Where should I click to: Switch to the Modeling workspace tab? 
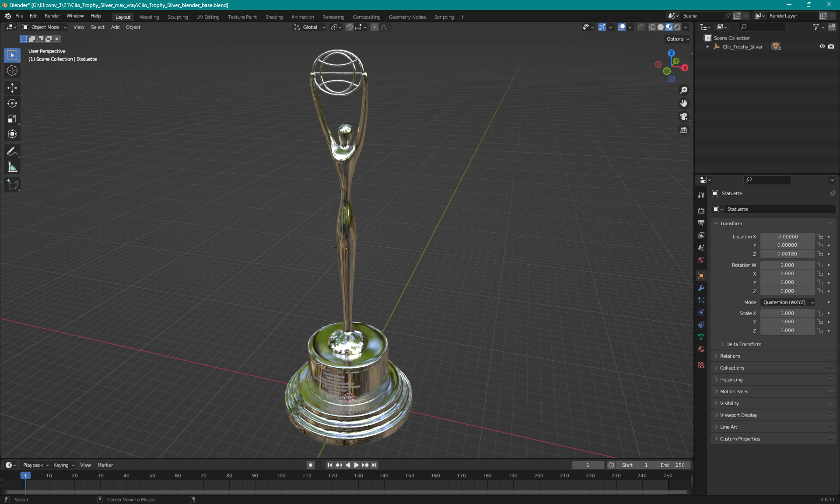coord(149,17)
